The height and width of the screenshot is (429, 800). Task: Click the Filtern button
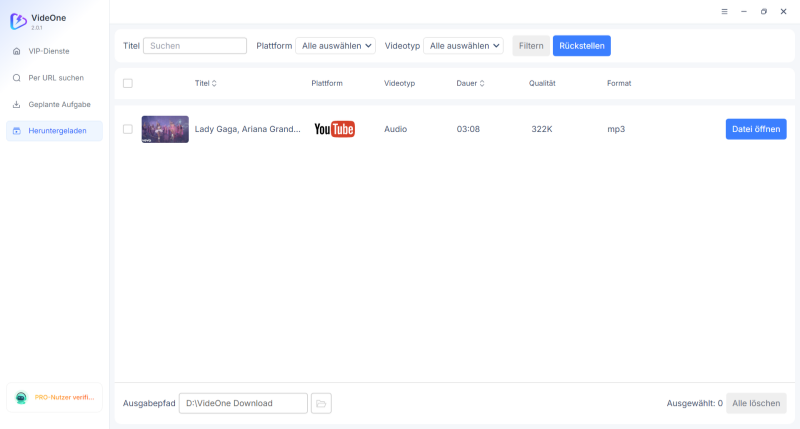pyautogui.click(x=531, y=46)
